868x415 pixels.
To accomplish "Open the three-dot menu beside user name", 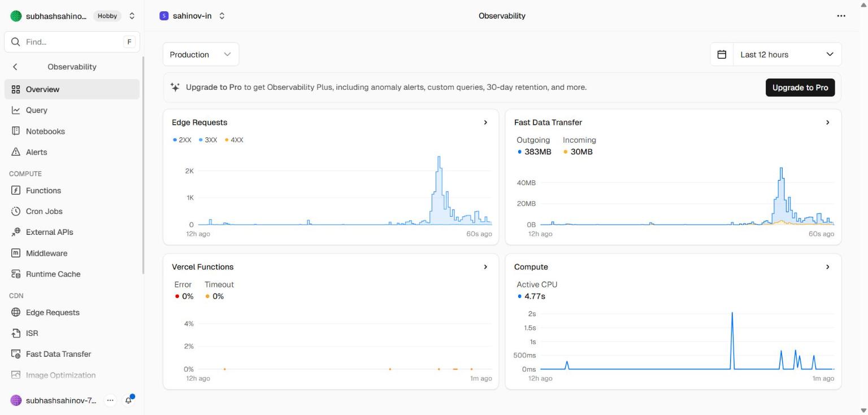I will 110,400.
